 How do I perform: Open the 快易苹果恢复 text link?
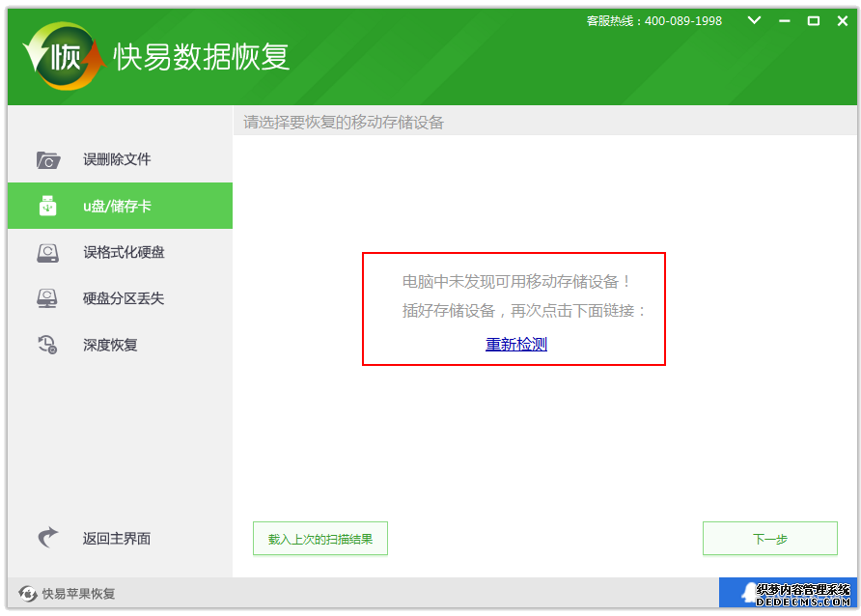click(78, 594)
